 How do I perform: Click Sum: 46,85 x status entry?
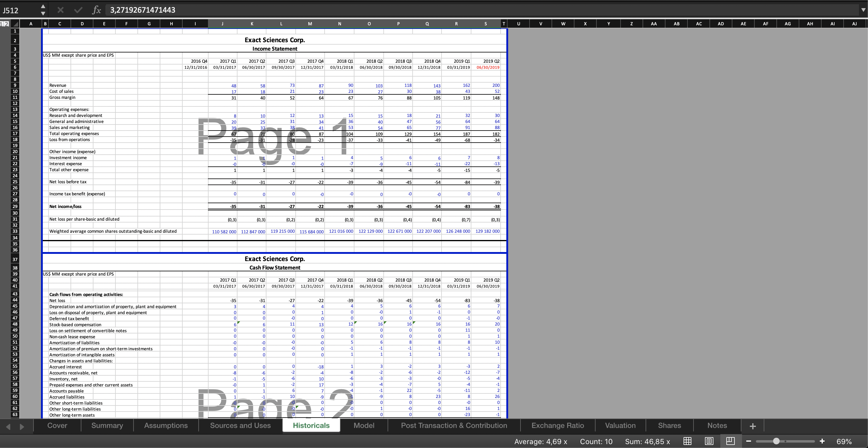[x=647, y=441]
